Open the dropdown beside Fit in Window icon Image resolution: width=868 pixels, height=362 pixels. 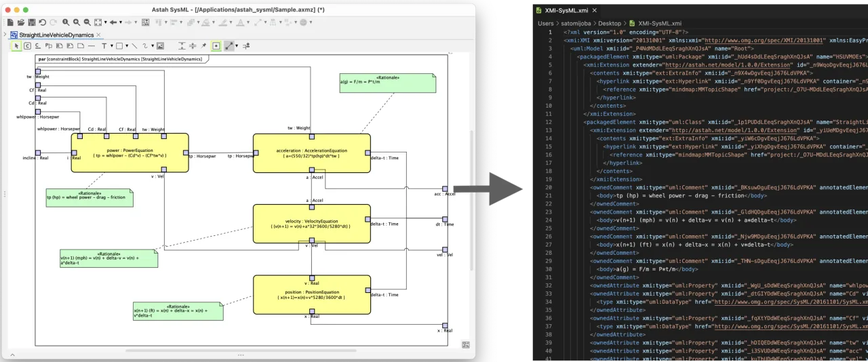click(105, 22)
